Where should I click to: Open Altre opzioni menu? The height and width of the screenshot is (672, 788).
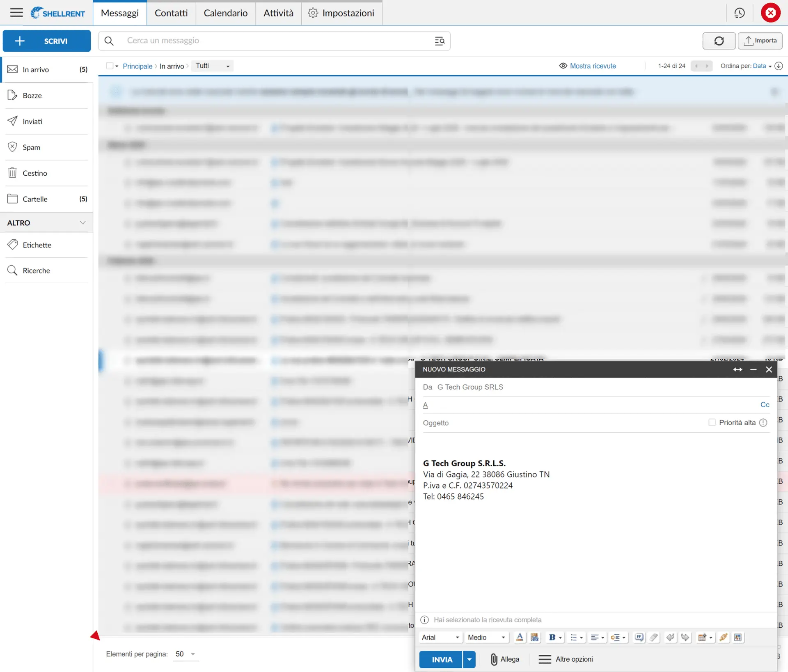566,659
